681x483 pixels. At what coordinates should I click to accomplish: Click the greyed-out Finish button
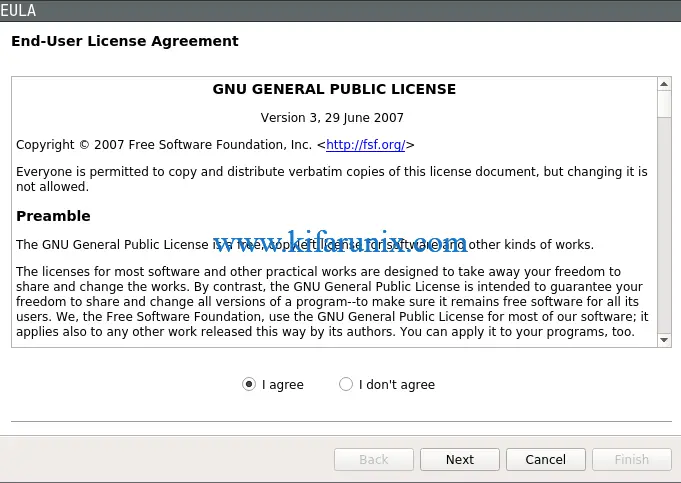(631, 460)
